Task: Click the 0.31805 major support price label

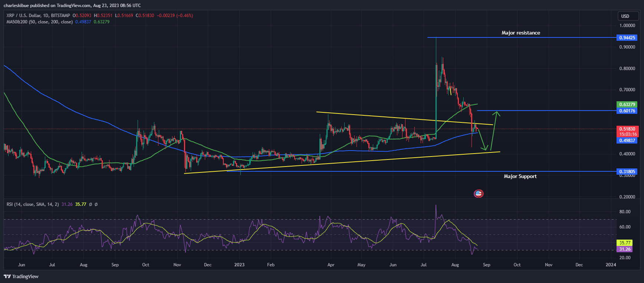Action: [x=627, y=171]
